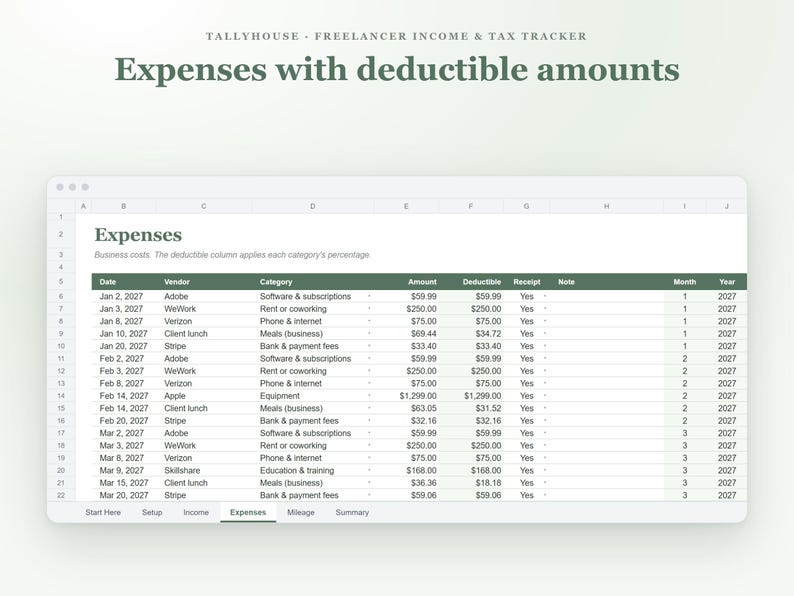
Task: Select the Education & training category cell
Action: pos(312,470)
